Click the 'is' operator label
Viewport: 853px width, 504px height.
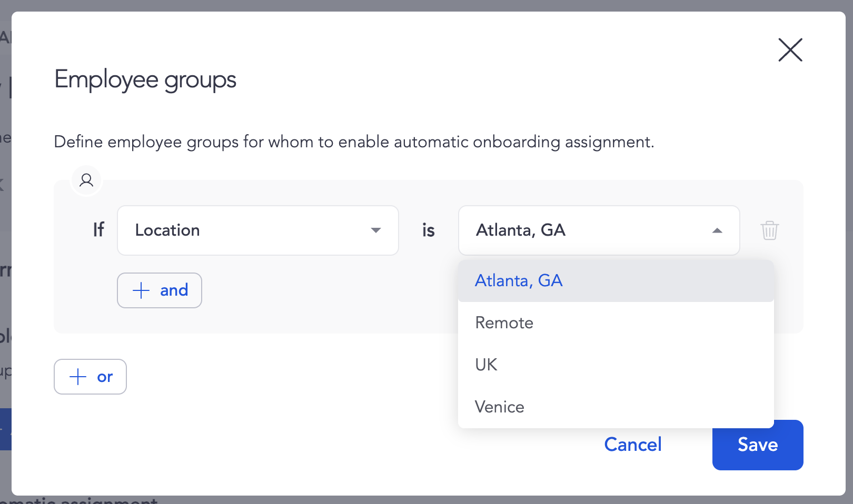(x=428, y=230)
